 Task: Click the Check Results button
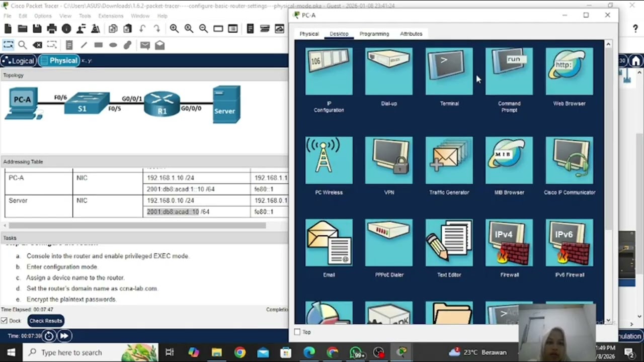45,321
